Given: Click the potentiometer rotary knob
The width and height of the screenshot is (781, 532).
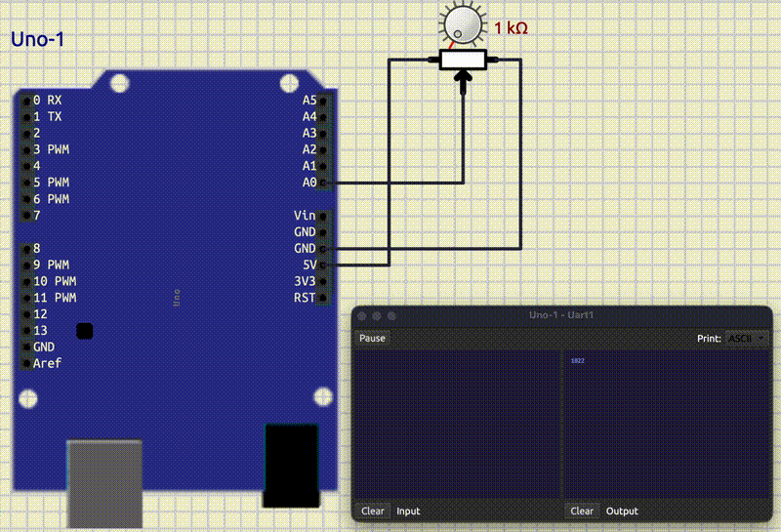Looking at the screenshot, I should tap(462, 23).
